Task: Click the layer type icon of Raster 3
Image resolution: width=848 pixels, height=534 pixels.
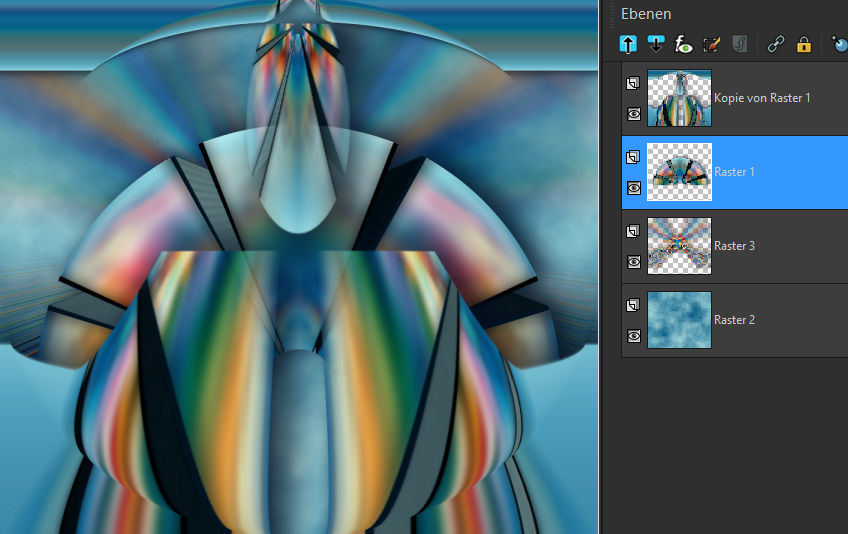Action: [634, 231]
